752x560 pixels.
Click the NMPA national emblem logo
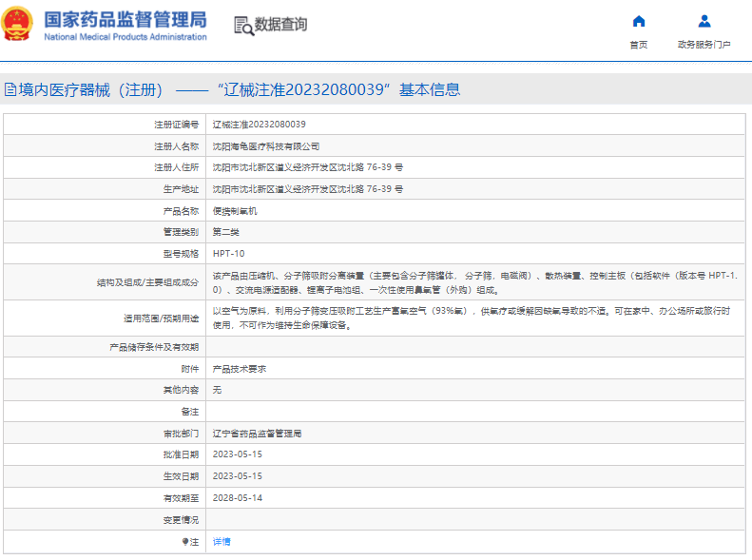tap(18, 24)
